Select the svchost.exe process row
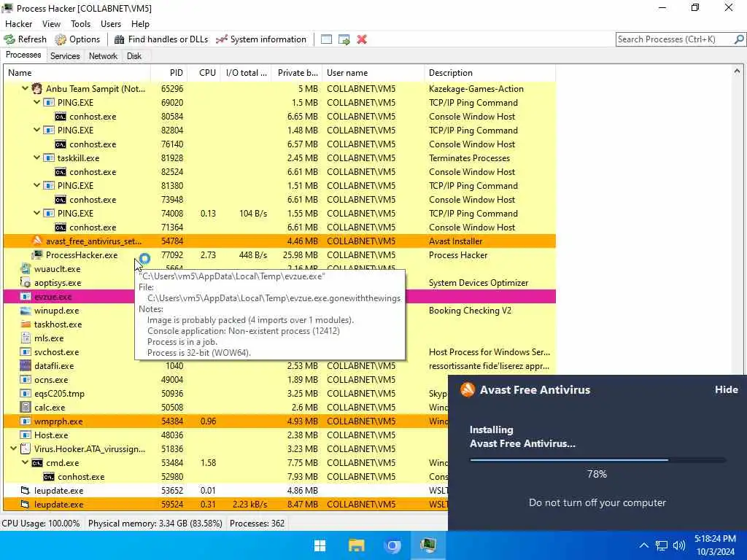The width and height of the screenshot is (747, 560). pos(279,352)
